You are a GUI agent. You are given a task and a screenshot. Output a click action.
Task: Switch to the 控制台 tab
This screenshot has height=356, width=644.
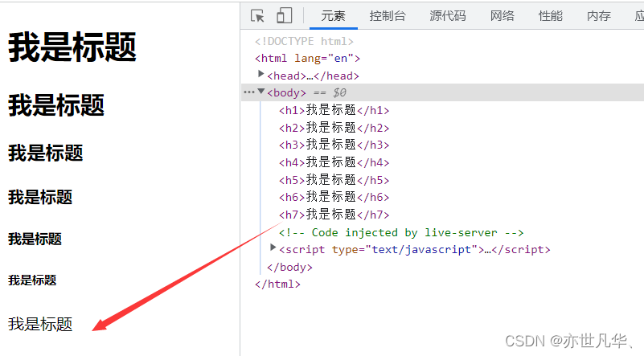tap(388, 16)
